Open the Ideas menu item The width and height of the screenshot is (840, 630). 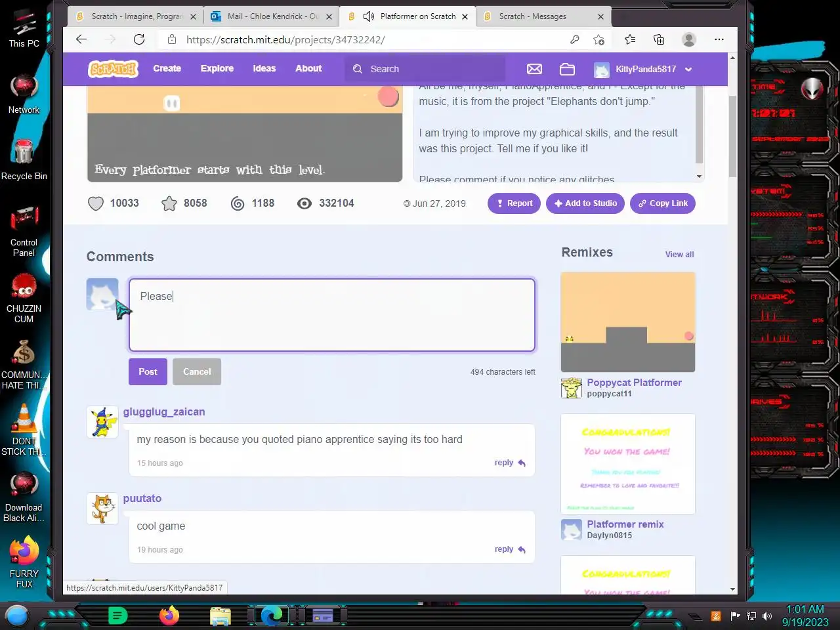coord(264,68)
